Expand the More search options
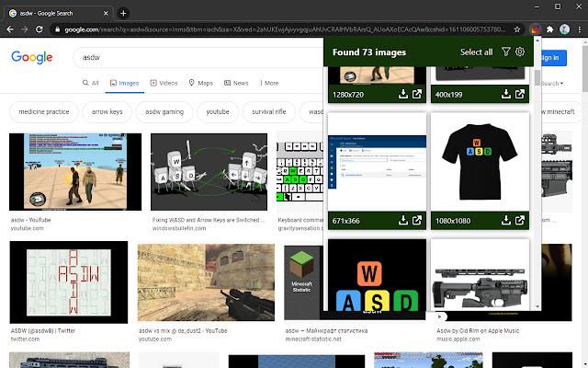The image size is (588, 368). click(269, 83)
